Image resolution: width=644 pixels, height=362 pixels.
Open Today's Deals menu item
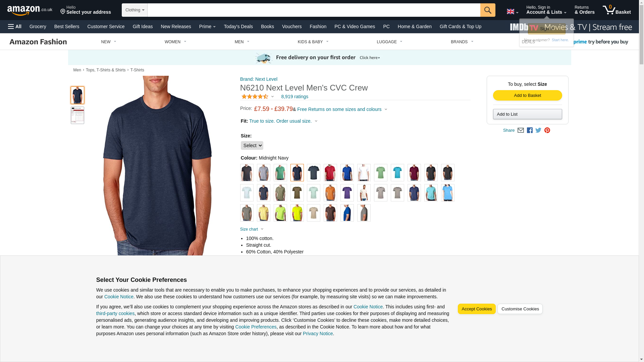pos(238,26)
